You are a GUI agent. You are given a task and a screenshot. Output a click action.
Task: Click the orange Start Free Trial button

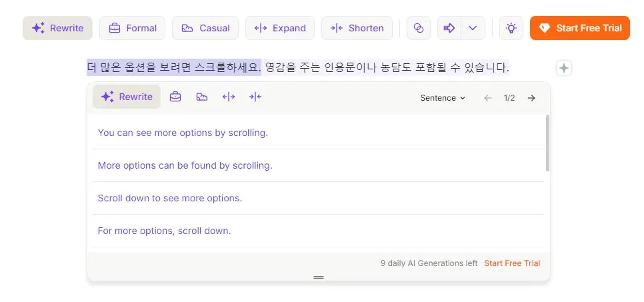tap(580, 28)
